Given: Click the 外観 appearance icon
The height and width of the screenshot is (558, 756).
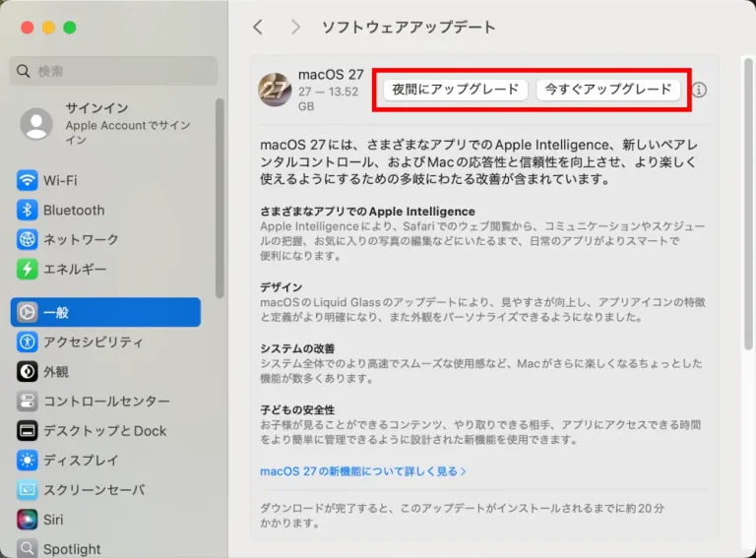Looking at the screenshot, I should [27, 372].
